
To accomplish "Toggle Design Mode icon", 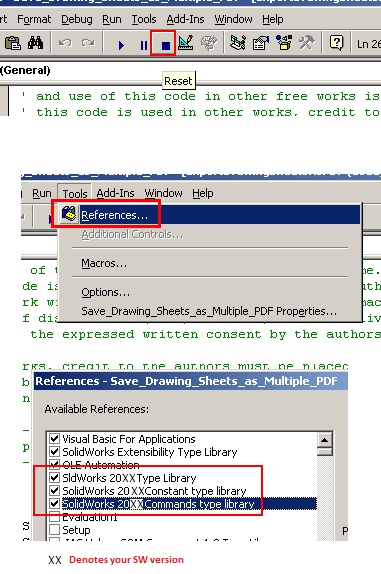I will 186,43.
